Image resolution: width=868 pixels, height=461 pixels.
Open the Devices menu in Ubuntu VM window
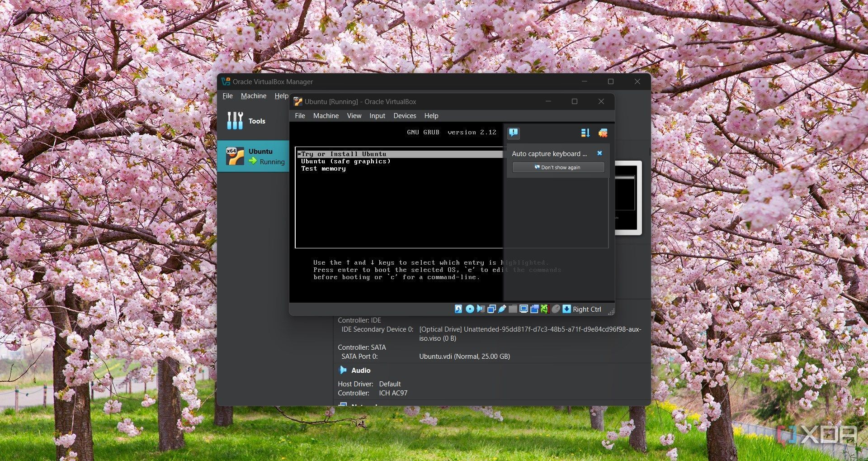tap(405, 116)
